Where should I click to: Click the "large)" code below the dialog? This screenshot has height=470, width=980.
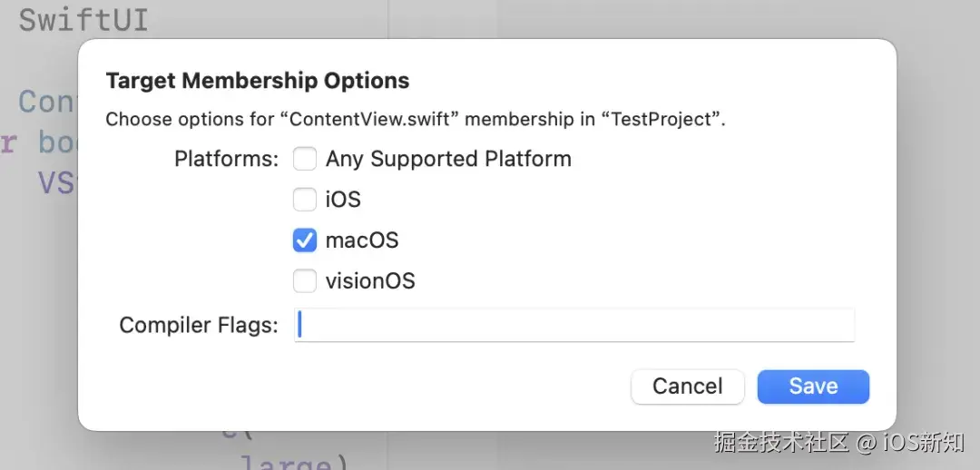(x=294, y=463)
